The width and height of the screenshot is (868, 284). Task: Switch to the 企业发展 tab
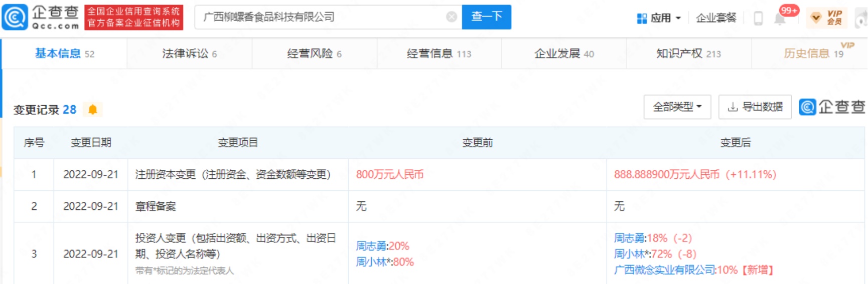click(564, 54)
